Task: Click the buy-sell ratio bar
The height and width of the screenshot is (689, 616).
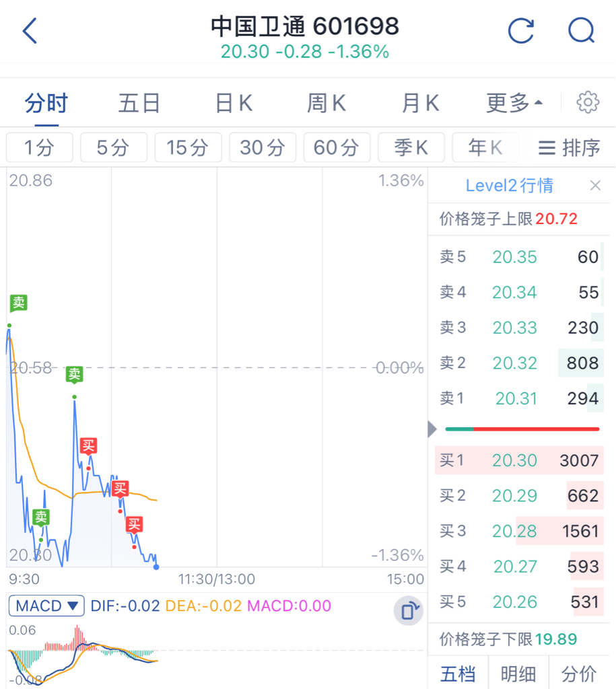Action: (x=522, y=429)
